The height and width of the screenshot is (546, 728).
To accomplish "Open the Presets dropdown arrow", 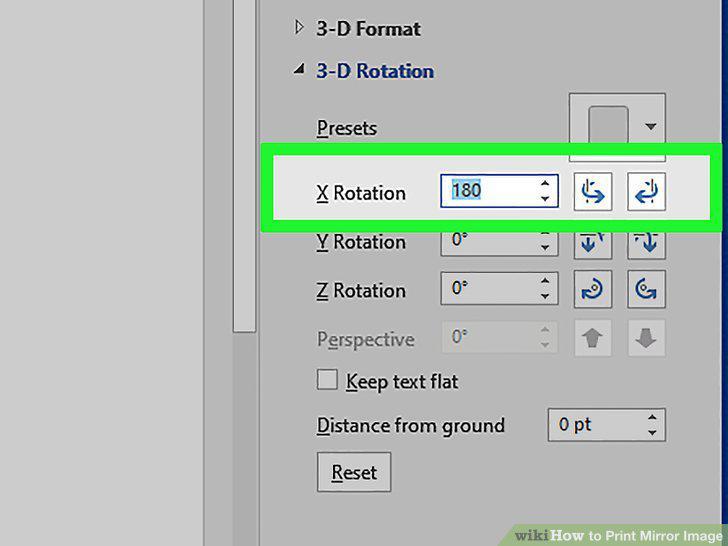I will tap(650, 126).
